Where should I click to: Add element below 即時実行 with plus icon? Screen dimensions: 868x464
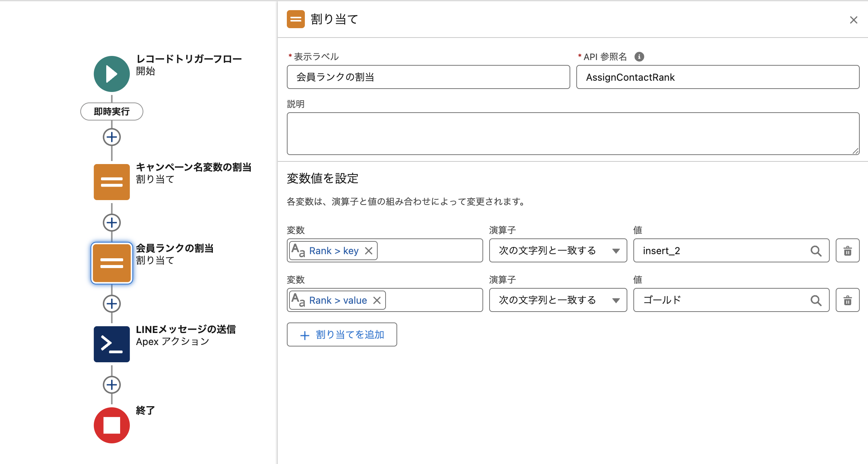click(112, 137)
